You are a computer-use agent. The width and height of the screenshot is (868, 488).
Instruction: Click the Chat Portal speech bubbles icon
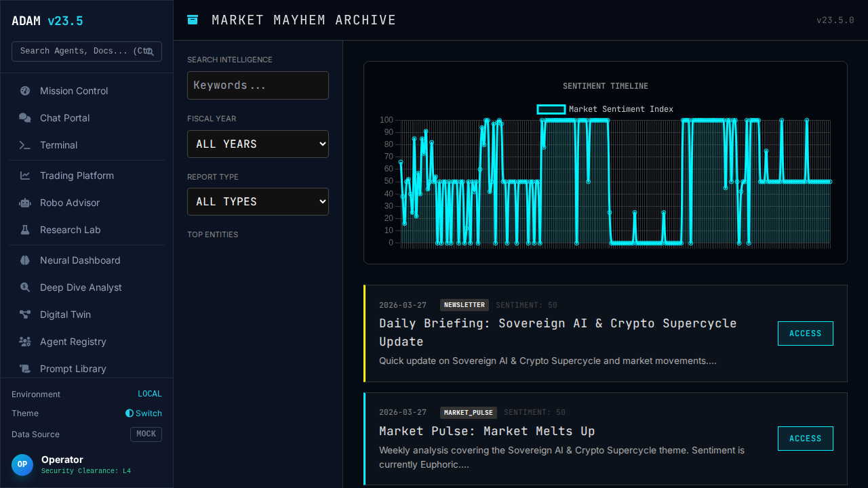tap(25, 118)
